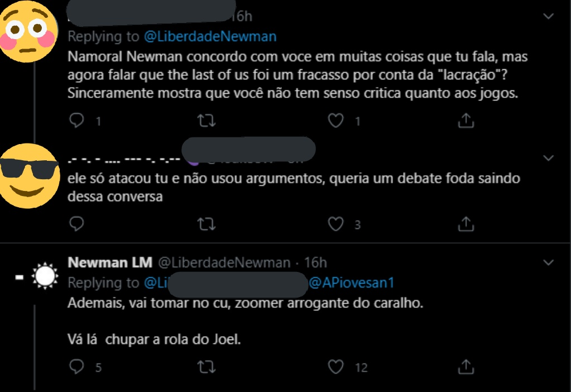
Task: Open the @APiovesan1 profile link
Action: point(352,283)
